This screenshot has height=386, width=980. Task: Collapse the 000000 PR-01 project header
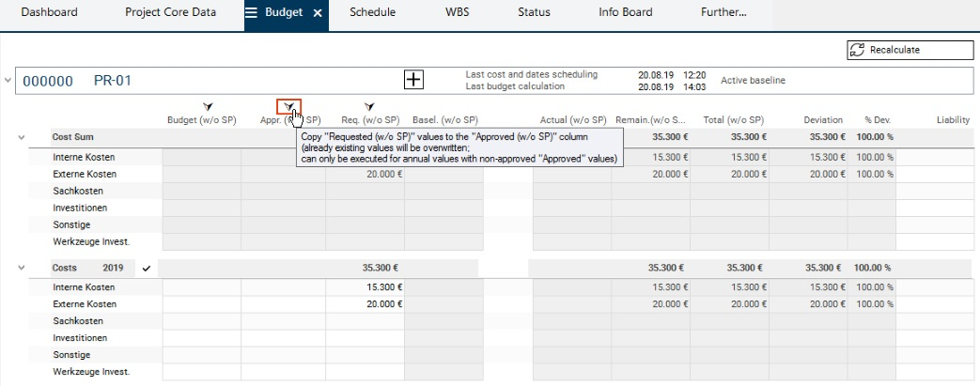[8, 81]
